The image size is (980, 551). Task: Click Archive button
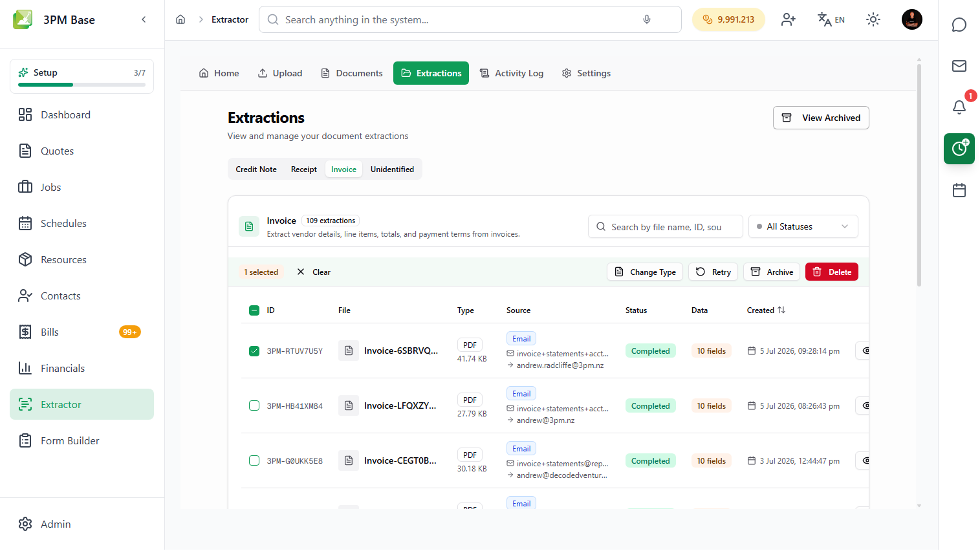click(x=772, y=272)
